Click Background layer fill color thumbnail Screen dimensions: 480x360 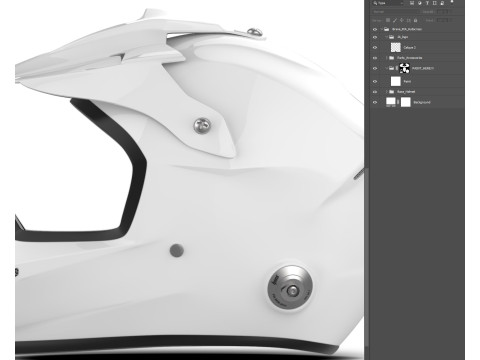click(x=391, y=101)
